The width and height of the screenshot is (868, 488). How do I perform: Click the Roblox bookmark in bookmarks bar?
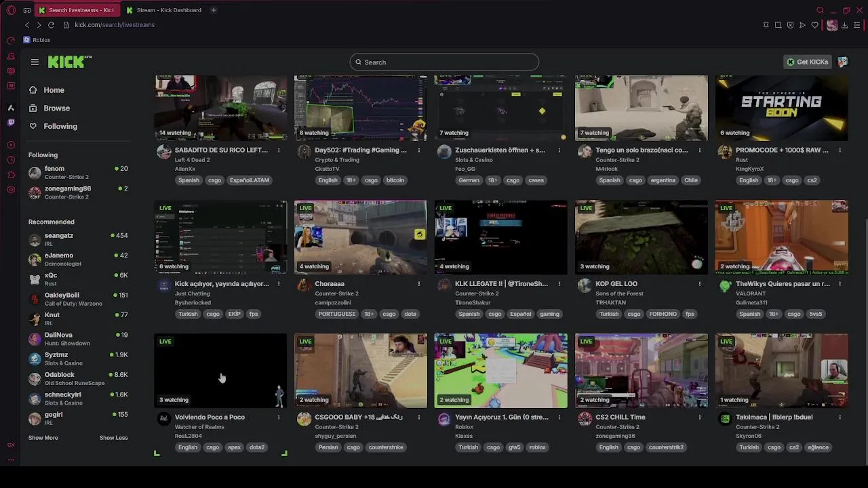click(x=37, y=40)
